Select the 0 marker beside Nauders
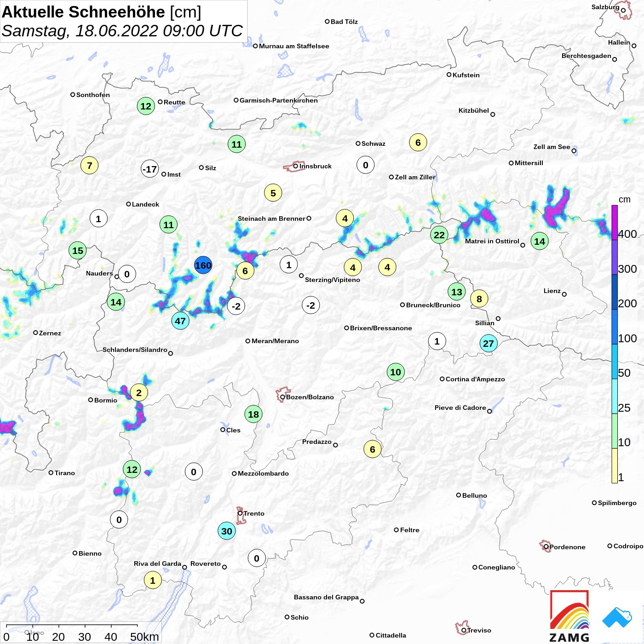Screen dimensions: 644x644 point(127,274)
